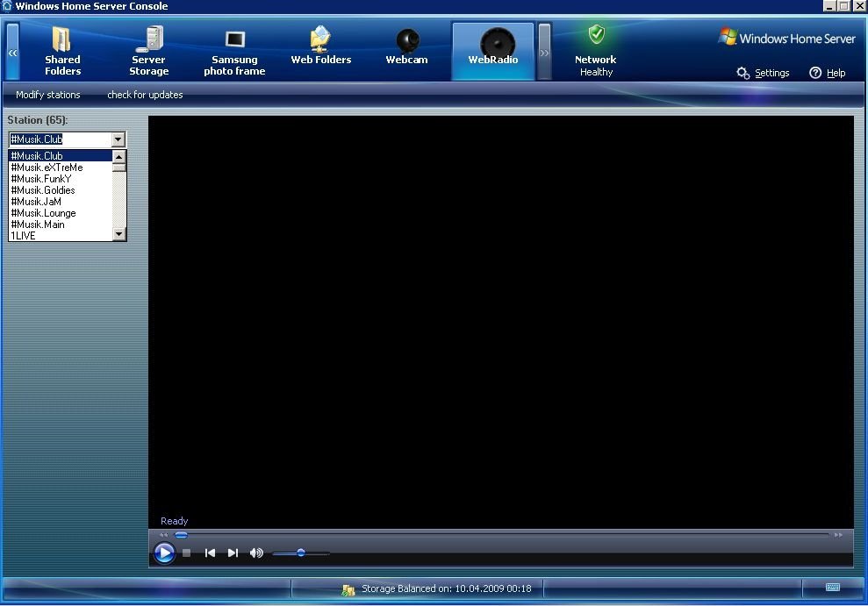
Task: Click the seek bar handle
Action: (x=181, y=535)
